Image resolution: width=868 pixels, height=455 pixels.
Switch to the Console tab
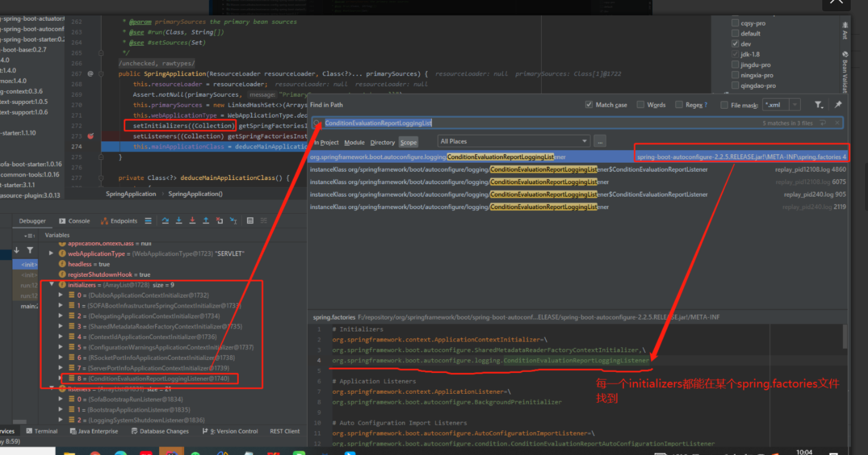(x=75, y=221)
